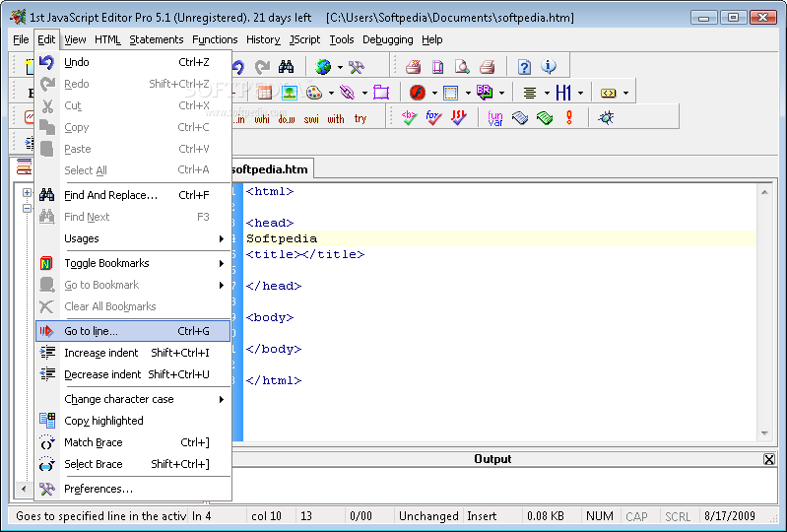Image resolution: width=787 pixels, height=532 pixels.
Task: Insert a table using the table icon
Action: click(265, 93)
